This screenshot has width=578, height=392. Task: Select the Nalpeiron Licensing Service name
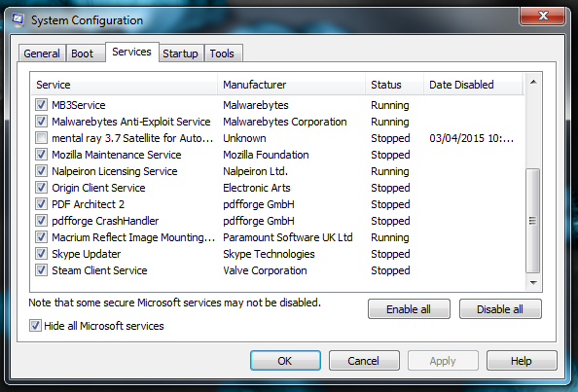[115, 171]
